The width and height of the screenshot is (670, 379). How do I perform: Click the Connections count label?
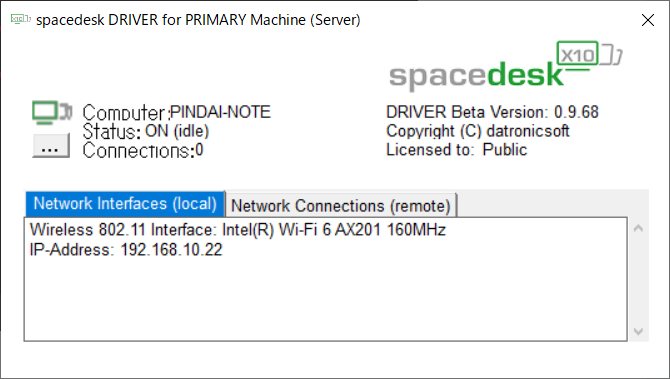(143, 150)
